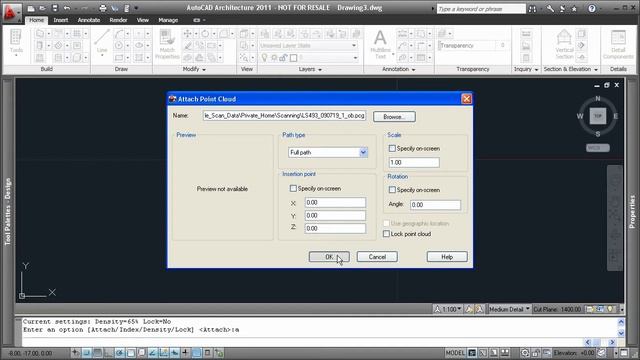Click the TOP face of the ViewCube

(x=598, y=116)
